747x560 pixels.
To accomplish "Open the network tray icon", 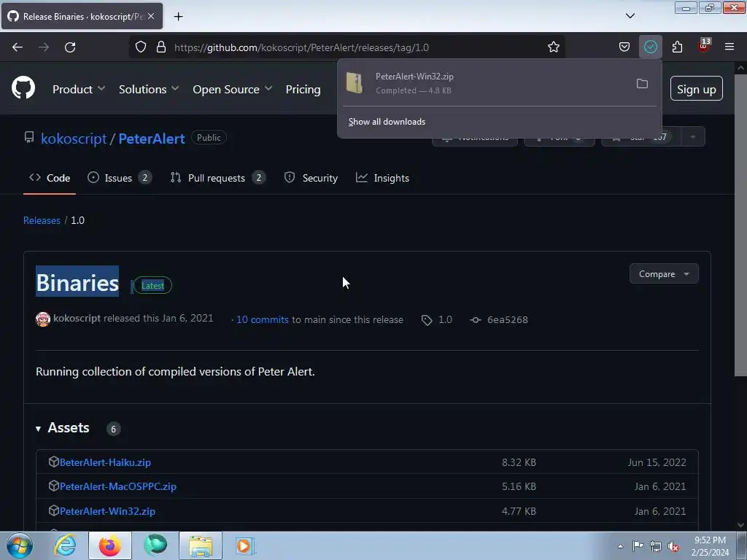I will 656,546.
